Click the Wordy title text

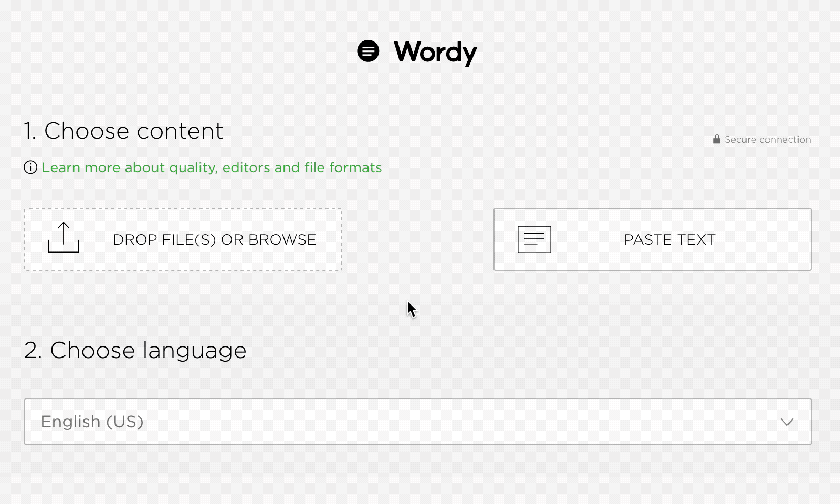tap(435, 51)
